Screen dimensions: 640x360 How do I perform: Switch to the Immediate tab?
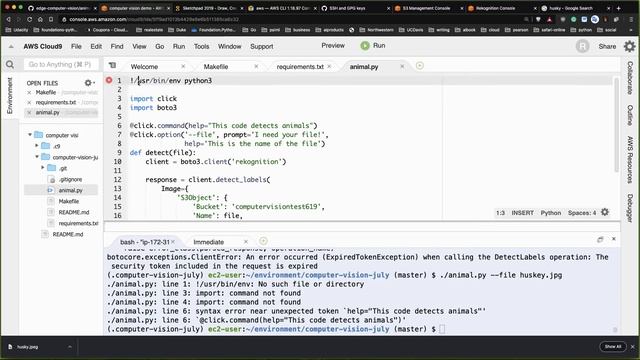[x=209, y=242]
